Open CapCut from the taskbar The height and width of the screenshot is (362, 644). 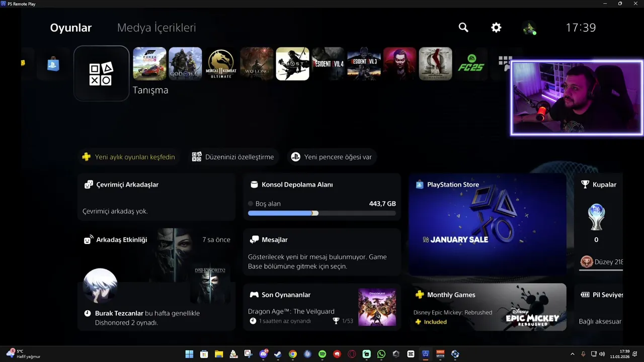pos(411,354)
